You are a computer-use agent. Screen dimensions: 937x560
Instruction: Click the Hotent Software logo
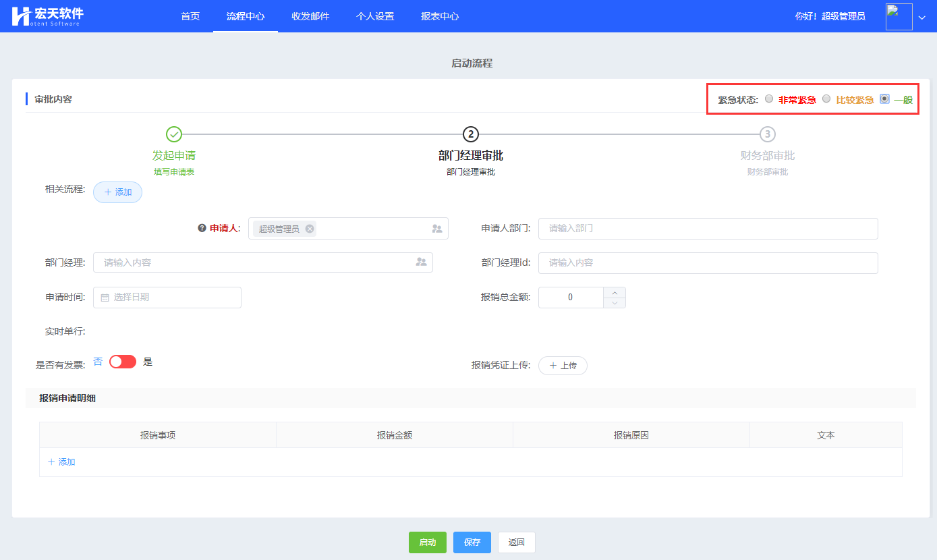(47, 16)
